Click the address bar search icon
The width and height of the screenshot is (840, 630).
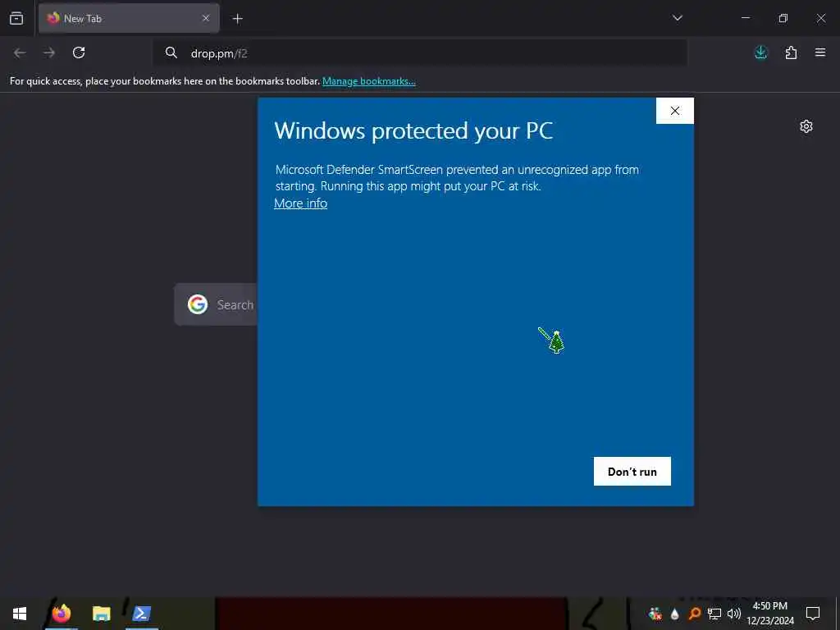171,52
